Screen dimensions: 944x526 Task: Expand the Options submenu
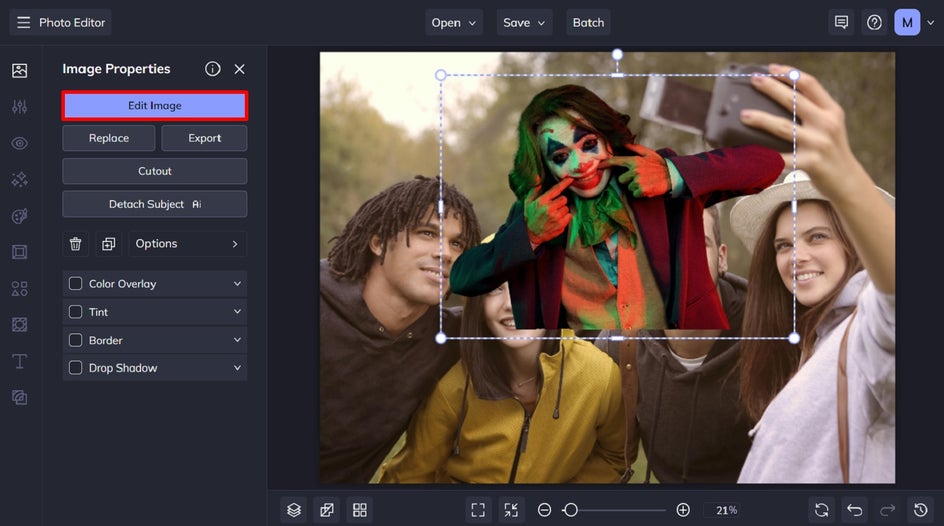[x=187, y=244]
